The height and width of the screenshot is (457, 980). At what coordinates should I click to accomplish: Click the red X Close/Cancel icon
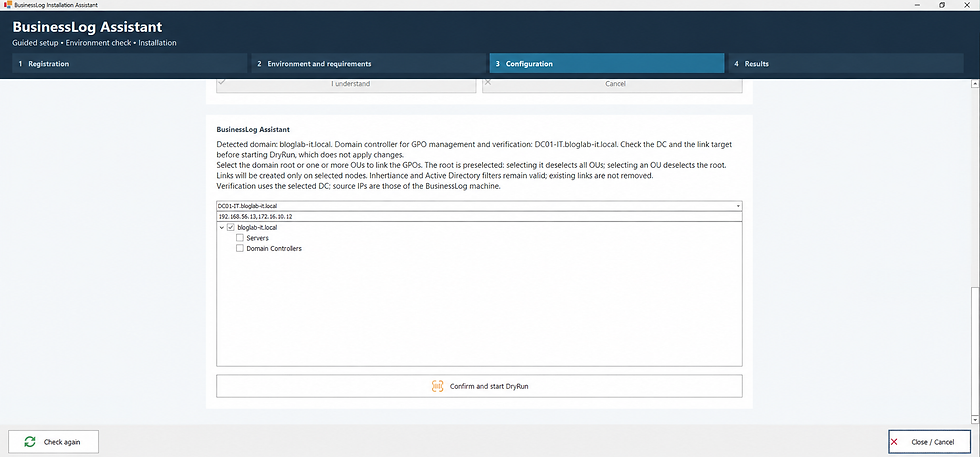(894, 442)
